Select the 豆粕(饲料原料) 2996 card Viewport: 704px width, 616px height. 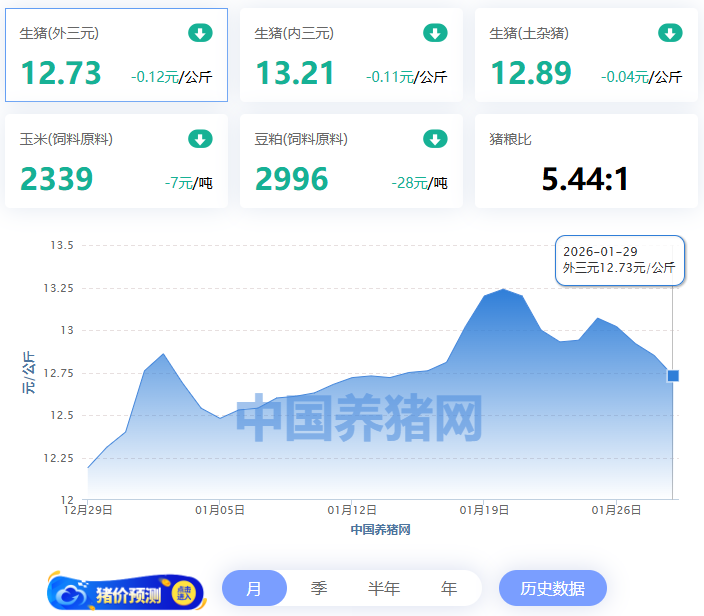pyautogui.click(x=351, y=161)
